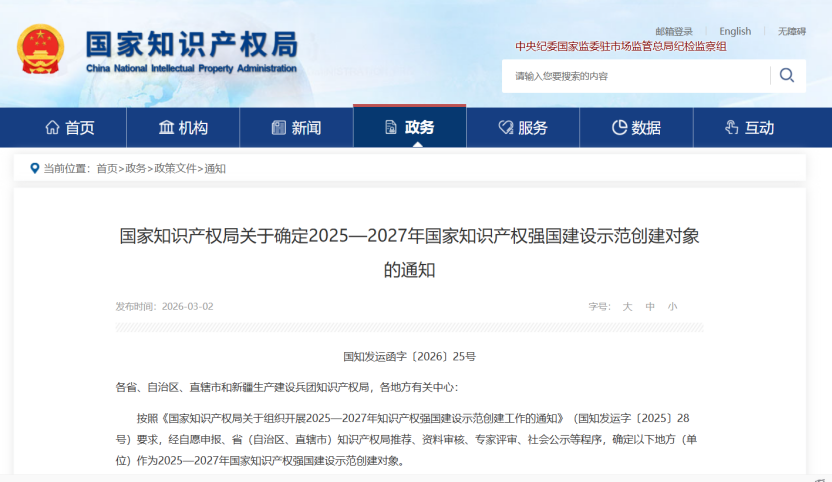Click the 服务 heart-hand icon
The width and height of the screenshot is (832, 482).
[x=505, y=128]
